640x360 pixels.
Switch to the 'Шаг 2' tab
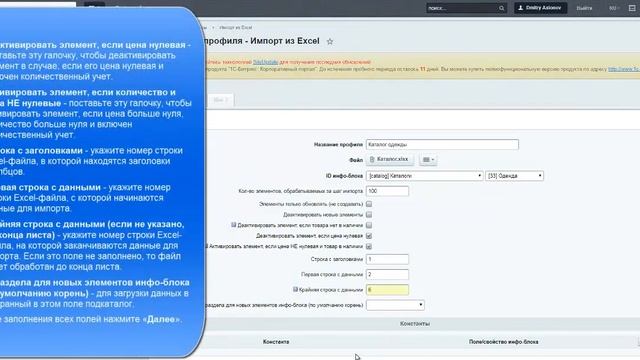221,100
